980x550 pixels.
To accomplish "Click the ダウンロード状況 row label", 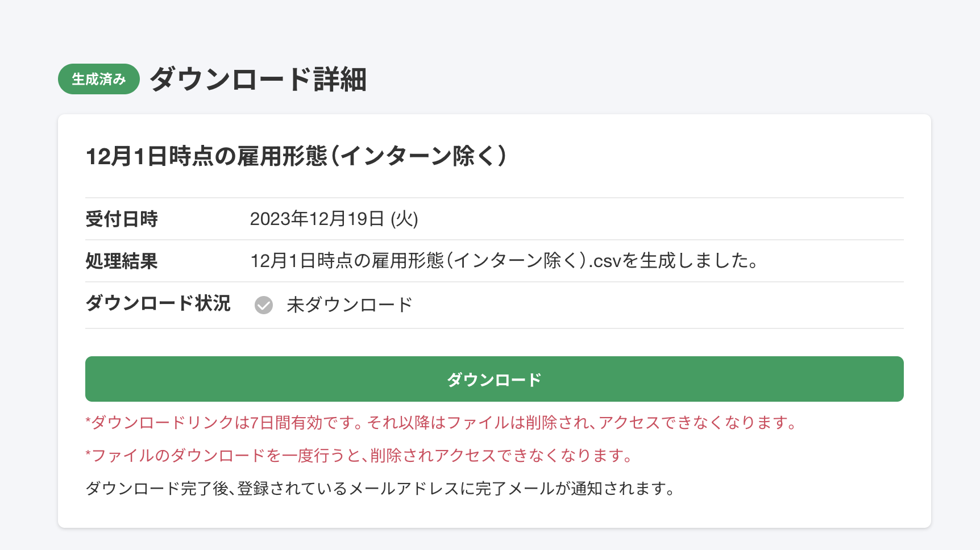I will (157, 304).
